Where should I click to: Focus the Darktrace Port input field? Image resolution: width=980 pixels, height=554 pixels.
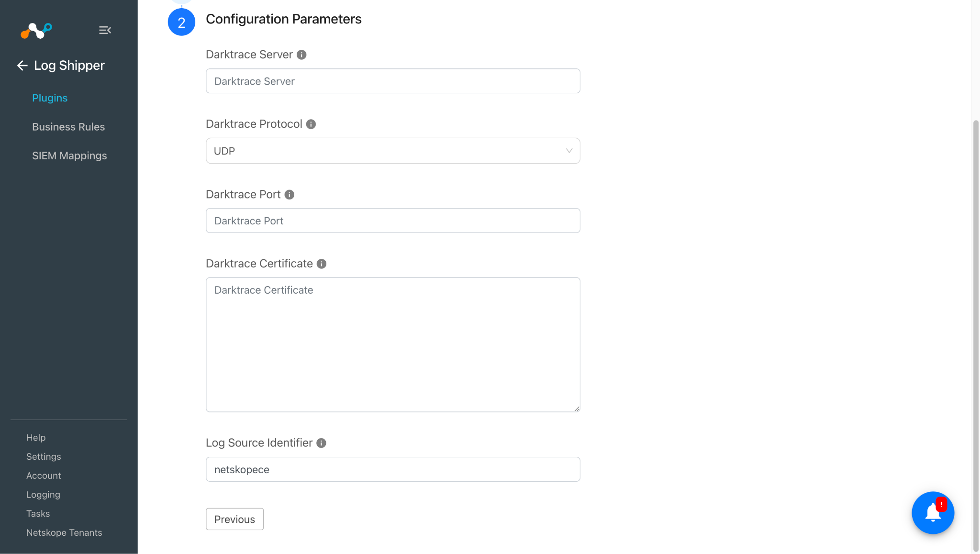[393, 221]
